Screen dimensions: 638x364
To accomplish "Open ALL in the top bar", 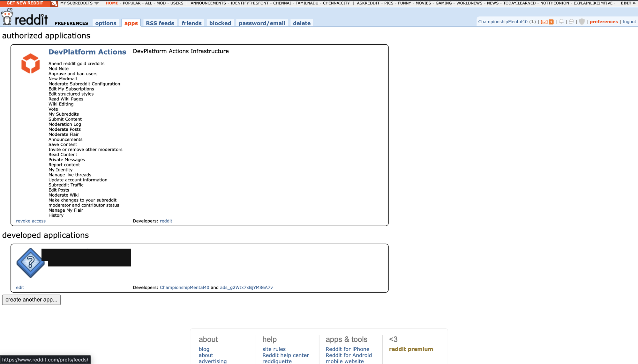I will pyautogui.click(x=149, y=3).
